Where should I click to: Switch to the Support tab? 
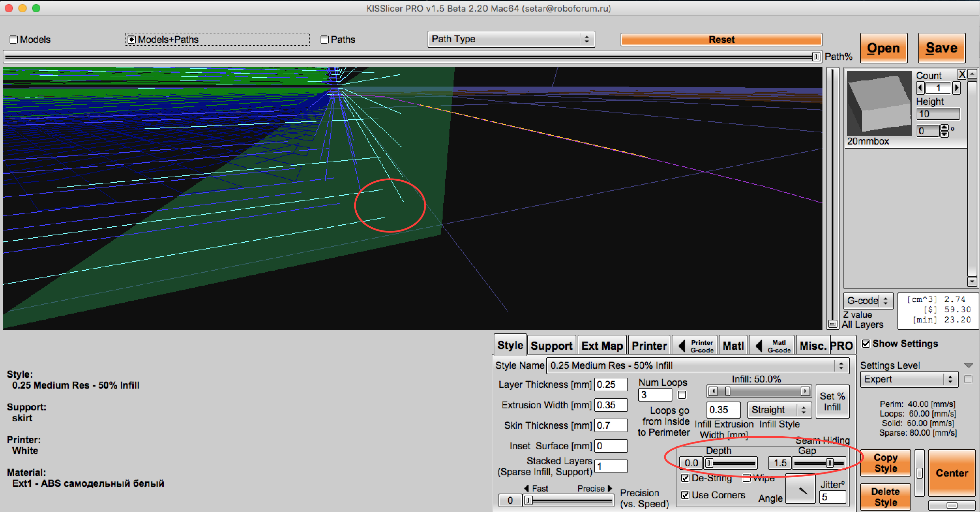pos(551,345)
